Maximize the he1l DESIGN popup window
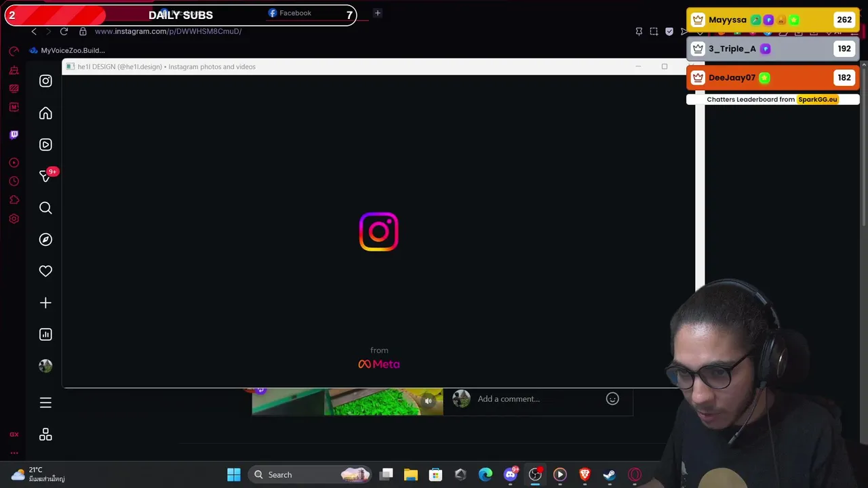Screen dimensions: 868x488 click(665, 66)
